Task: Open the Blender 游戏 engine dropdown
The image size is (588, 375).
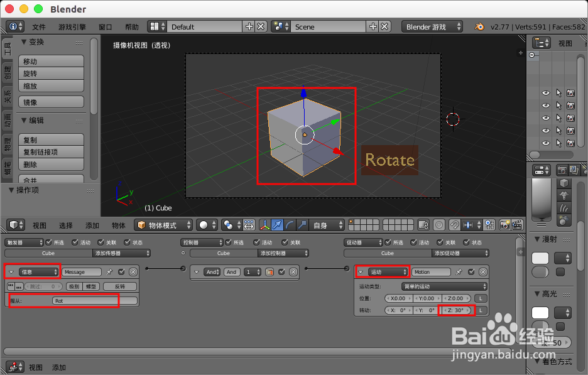Action: [432, 26]
